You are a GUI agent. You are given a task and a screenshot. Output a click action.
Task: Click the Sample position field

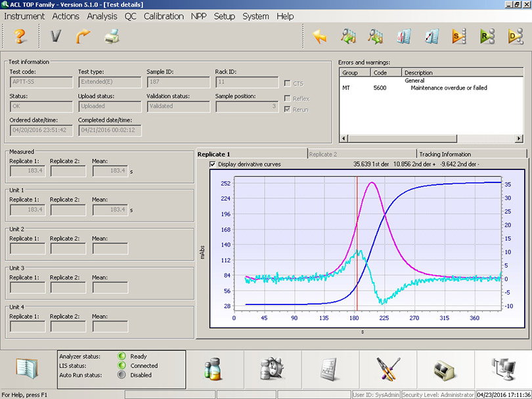247,106
